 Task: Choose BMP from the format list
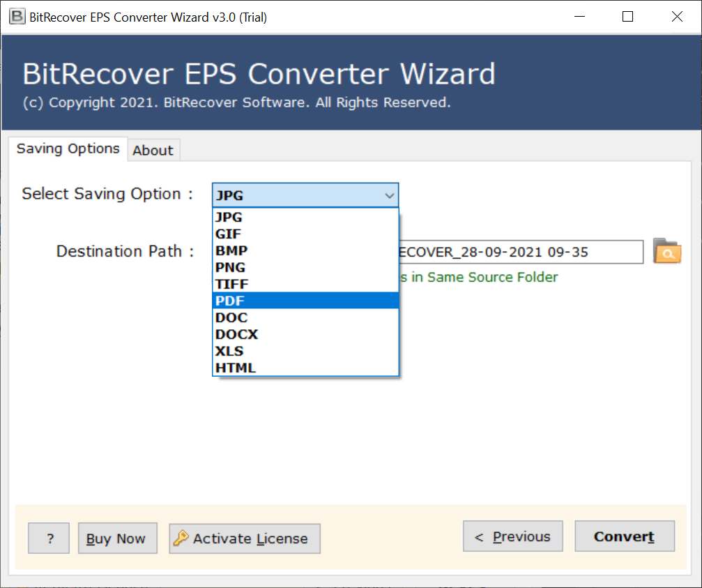pyautogui.click(x=305, y=250)
